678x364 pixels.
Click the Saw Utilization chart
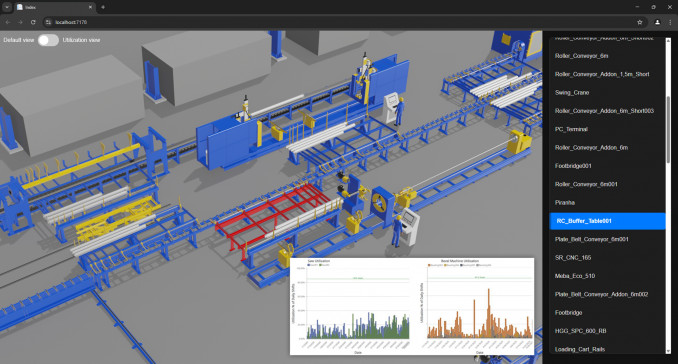coord(351,307)
